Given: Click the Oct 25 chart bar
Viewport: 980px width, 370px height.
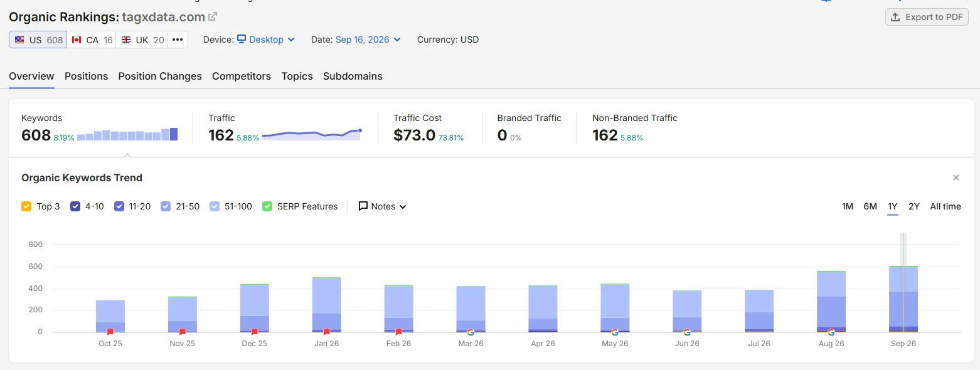Looking at the screenshot, I should click(x=110, y=316).
